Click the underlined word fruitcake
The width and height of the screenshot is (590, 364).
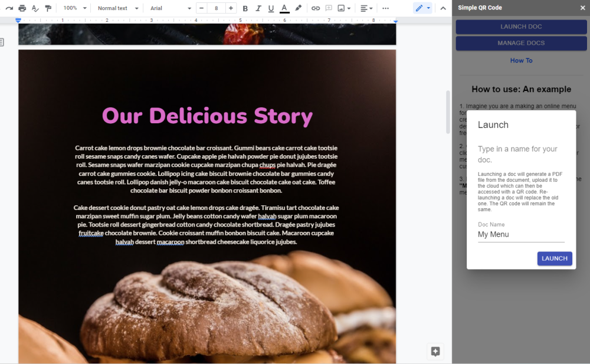click(91, 233)
